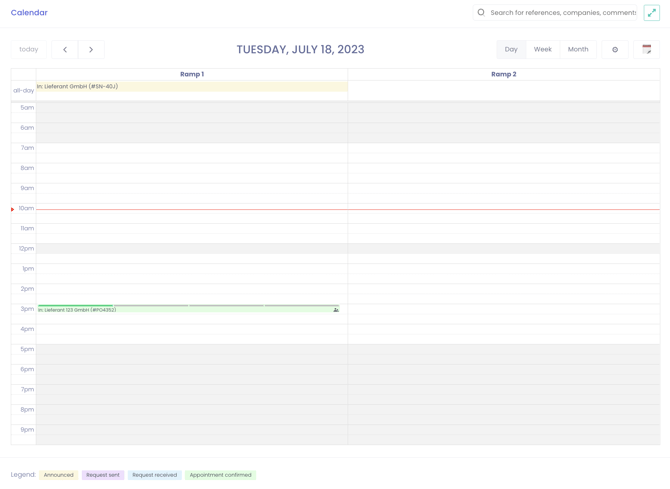This screenshot has width=670, height=489.
Task: Click in the search references field
Action: tap(562, 13)
